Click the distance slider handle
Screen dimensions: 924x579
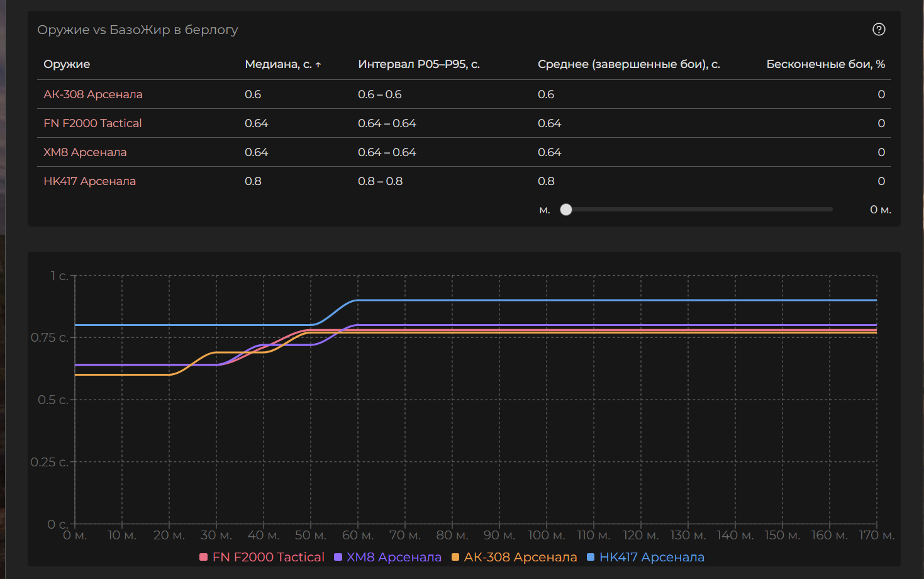[x=566, y=210]
